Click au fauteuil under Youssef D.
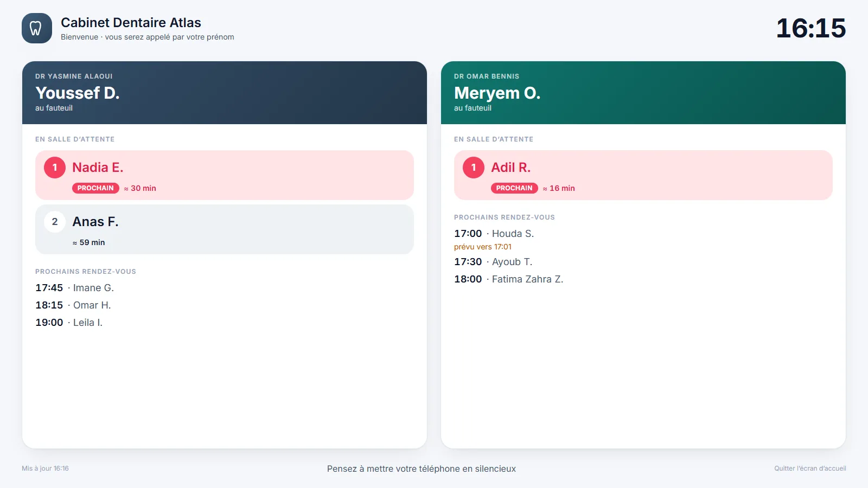The width and height of the screenshot is (868, 488). point(54,108)
